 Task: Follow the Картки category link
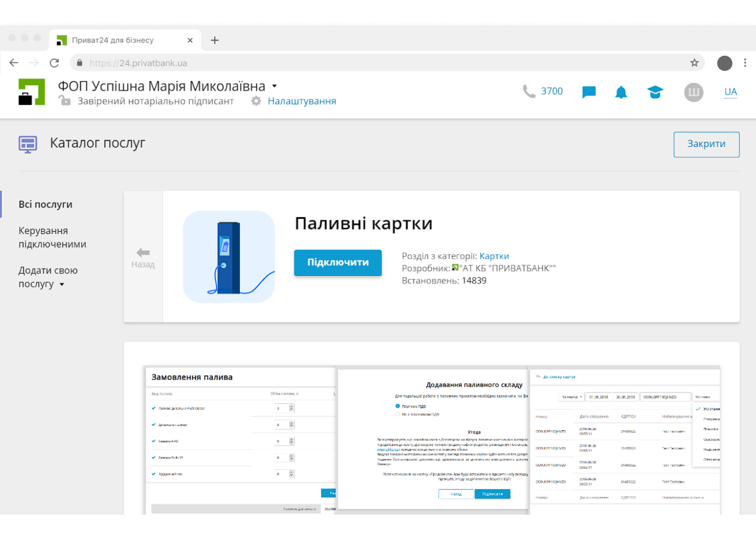point(494,256)
